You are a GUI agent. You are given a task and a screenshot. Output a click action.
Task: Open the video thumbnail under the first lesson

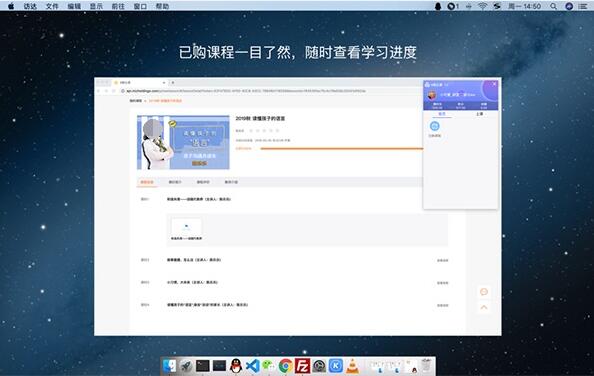click(186, 227)
